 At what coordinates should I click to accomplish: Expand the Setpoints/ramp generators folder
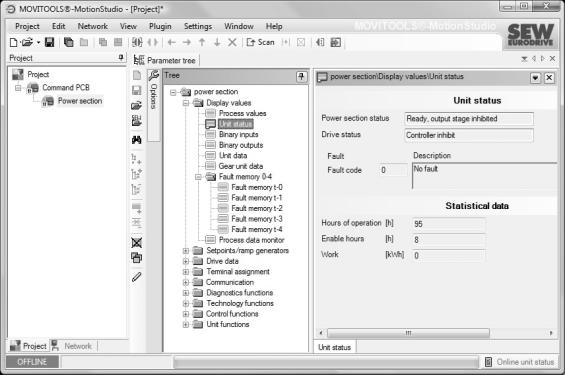tap(186, 251)
